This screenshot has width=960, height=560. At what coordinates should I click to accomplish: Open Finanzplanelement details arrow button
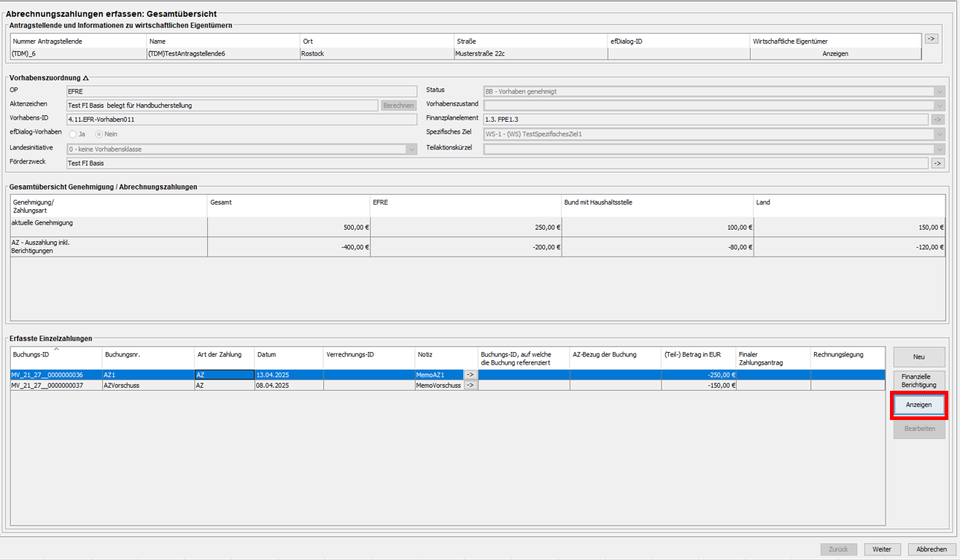pos(938,120)
